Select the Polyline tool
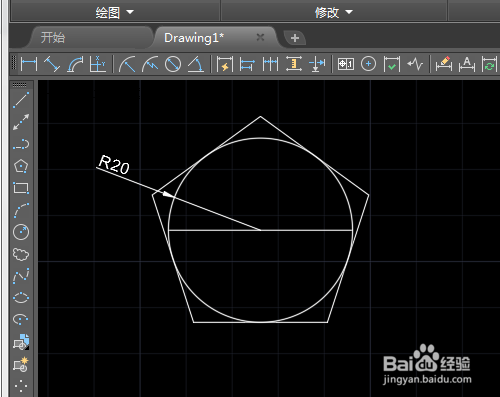 pyautogui.click(x=21, y=144)
